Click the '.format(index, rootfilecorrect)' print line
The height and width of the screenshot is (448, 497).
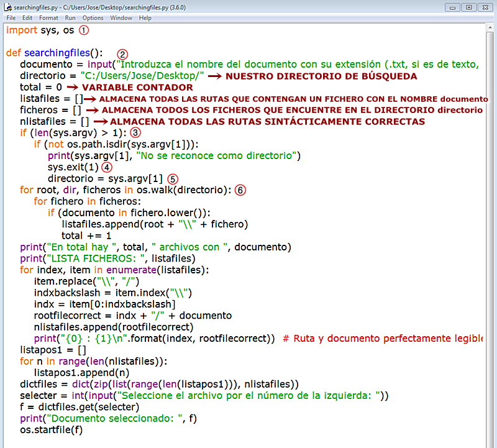coord(154,338)
